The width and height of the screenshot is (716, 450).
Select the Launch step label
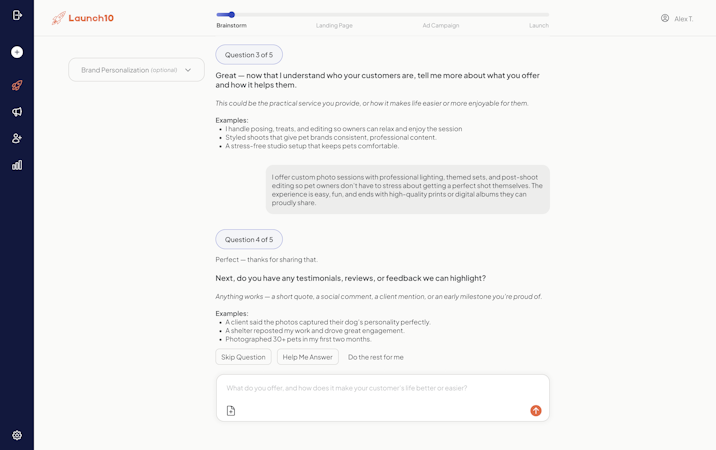(538, 25)
